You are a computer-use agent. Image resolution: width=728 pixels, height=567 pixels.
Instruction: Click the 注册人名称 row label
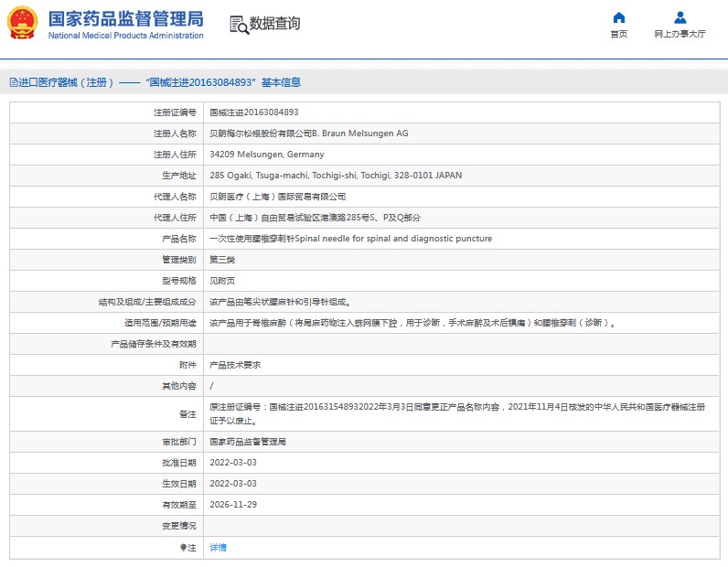pyautogui.click(x=175, y=134)
